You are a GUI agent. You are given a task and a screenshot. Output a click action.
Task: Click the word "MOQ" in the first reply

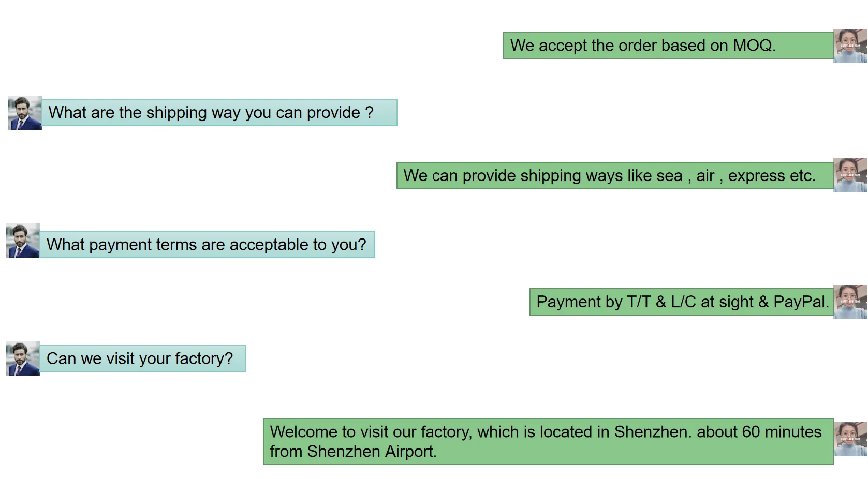[753, 46]
